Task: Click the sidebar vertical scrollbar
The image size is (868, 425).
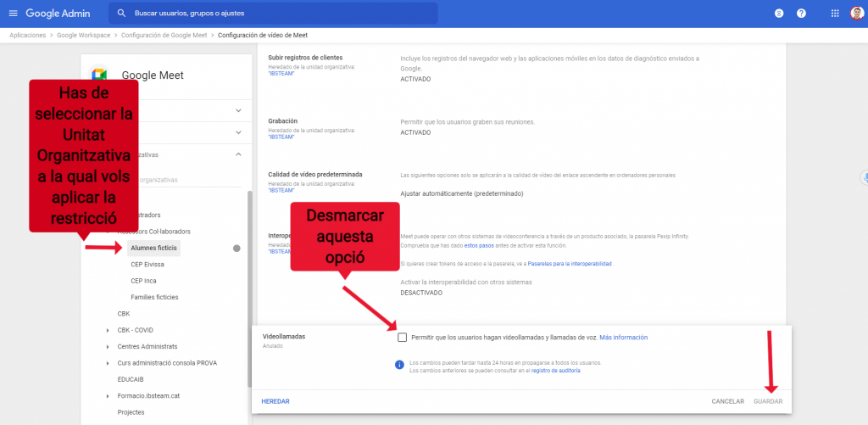Action: click(250, 288)
